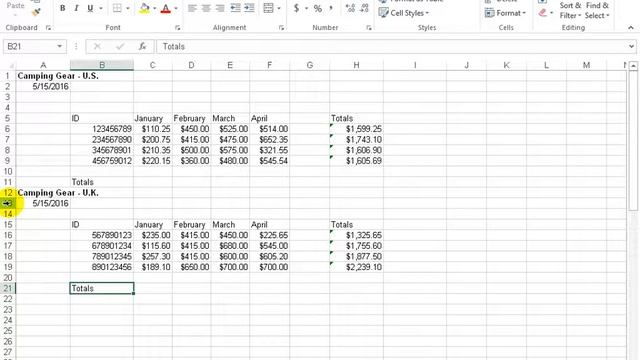Image resolution: width=640 pixels, height=360 pixels.
Task: Select the $2,239.10 total cell
Action: pos(356,267)
